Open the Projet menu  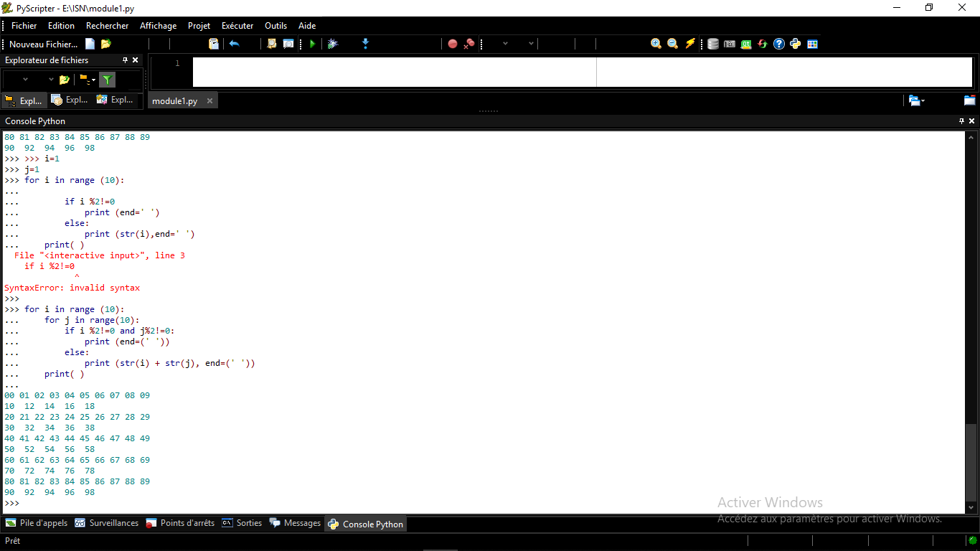click(199, 26)
